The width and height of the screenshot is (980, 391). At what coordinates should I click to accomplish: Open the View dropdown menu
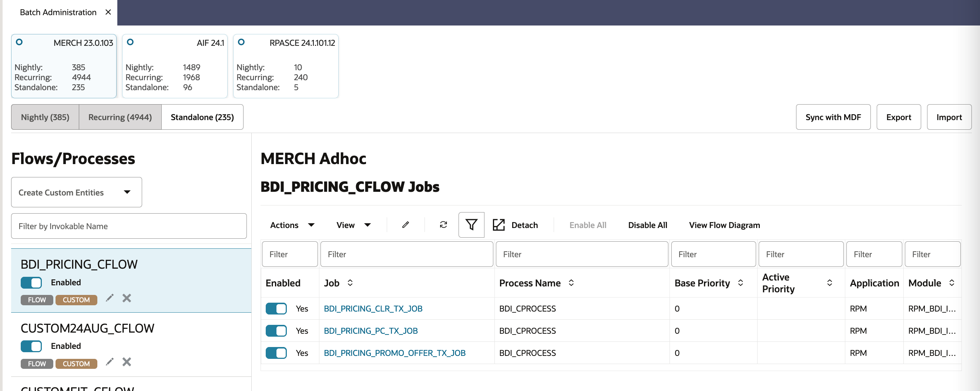coord(353,225)
